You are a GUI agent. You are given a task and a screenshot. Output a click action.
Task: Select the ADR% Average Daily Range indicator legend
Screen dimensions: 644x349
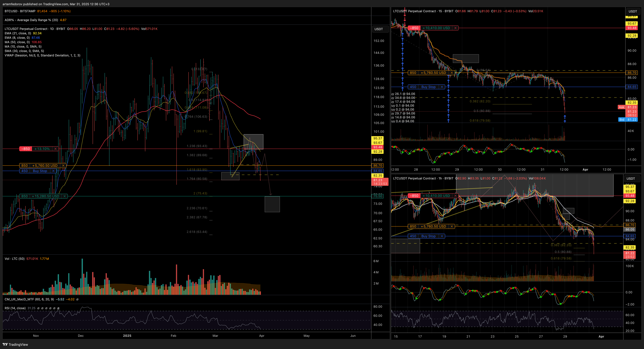click(x=31, y=20)
